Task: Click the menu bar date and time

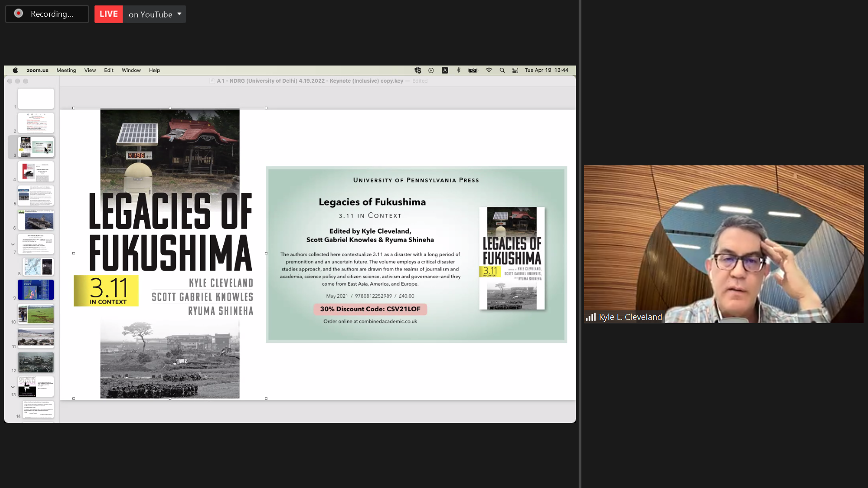Action: tap(546, 70)
